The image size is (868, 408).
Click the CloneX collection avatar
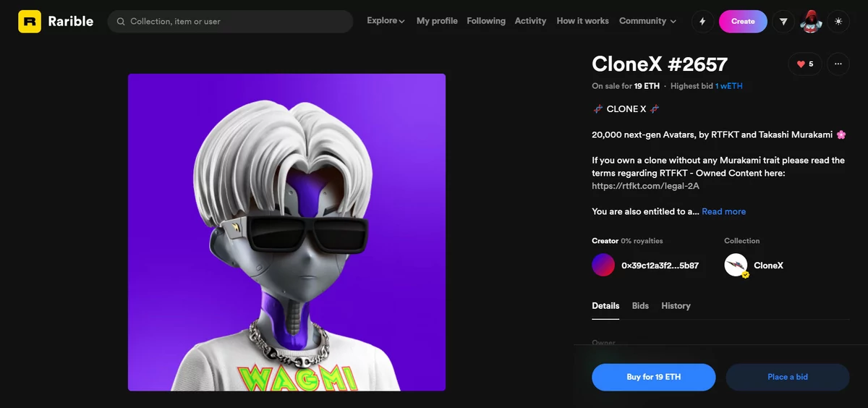(736, 265)
